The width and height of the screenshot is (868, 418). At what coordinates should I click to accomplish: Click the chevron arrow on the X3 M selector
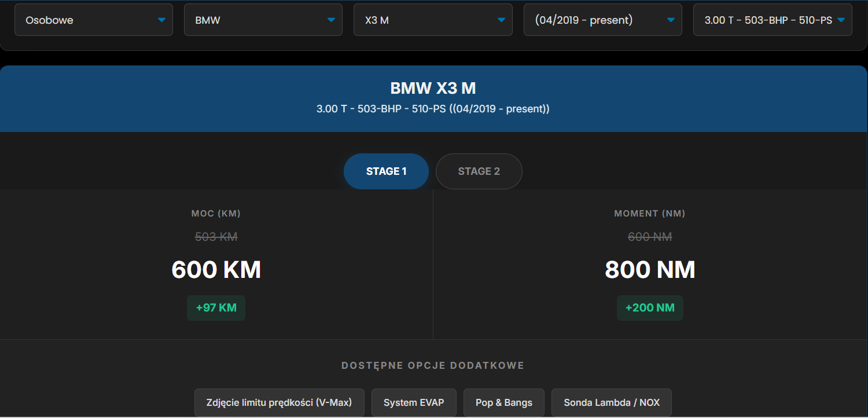coord(501,19)
